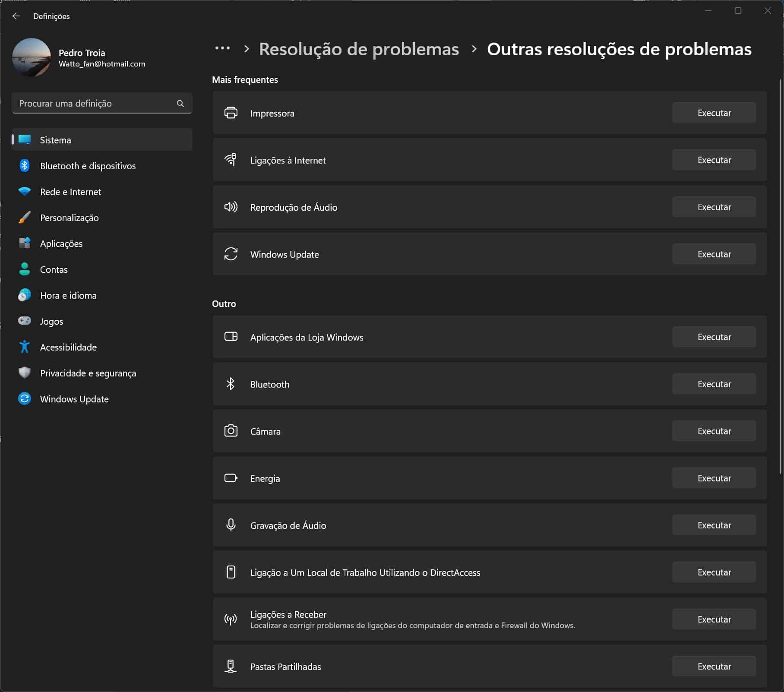Screen dimensions: 784x692
Task: Click the Personalização paintbrush icon
Action: (25, 218)
